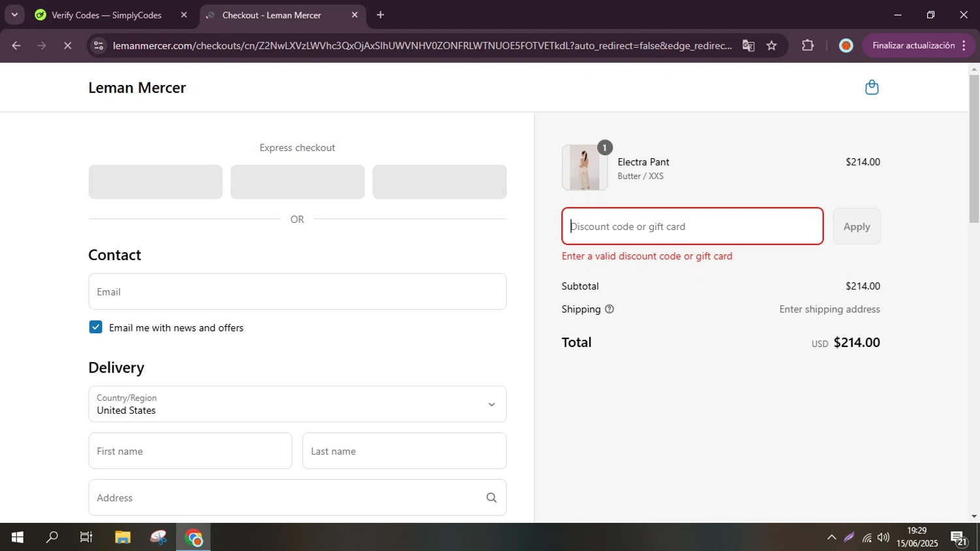Click the feather pen tray icon

click(849, 537)
